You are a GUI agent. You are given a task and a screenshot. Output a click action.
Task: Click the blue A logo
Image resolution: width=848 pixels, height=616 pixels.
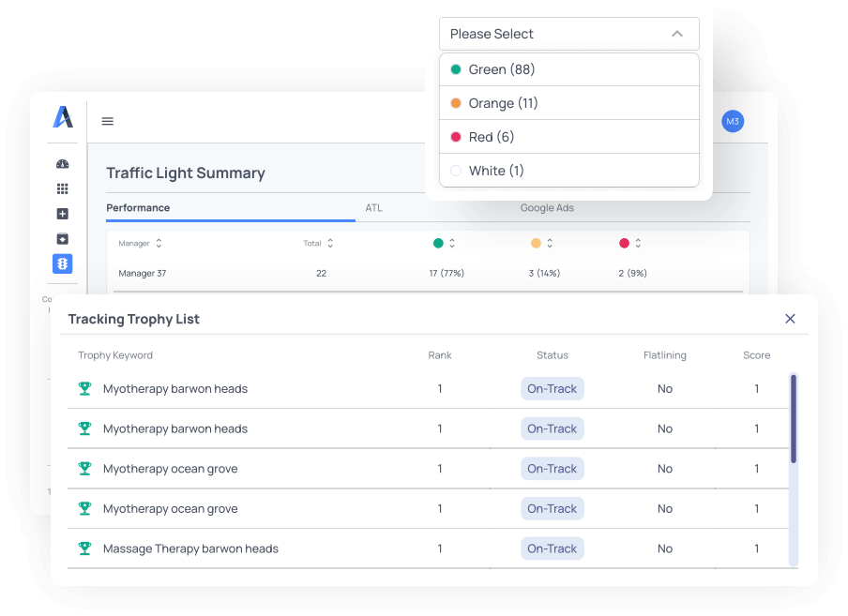pos(63,117)
